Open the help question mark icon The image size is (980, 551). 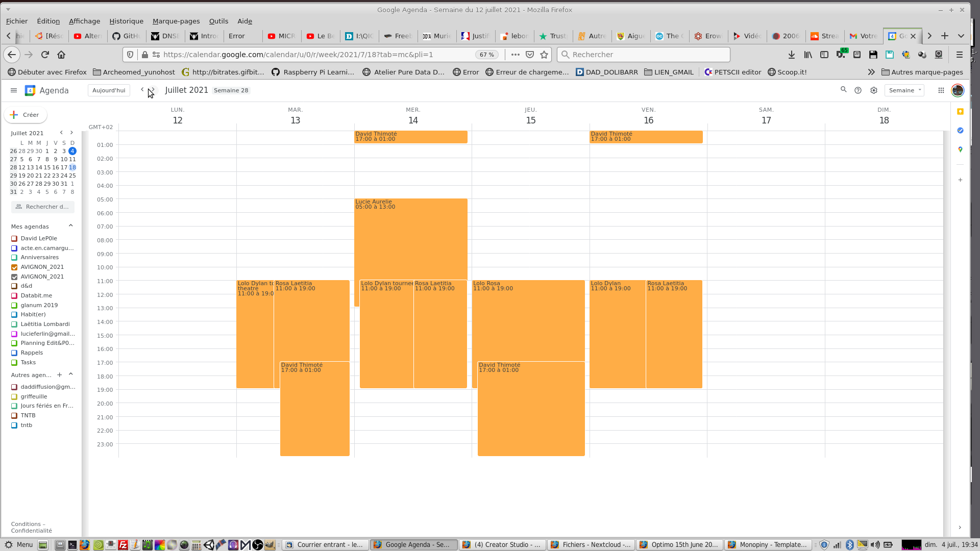(x=858, y=90)
